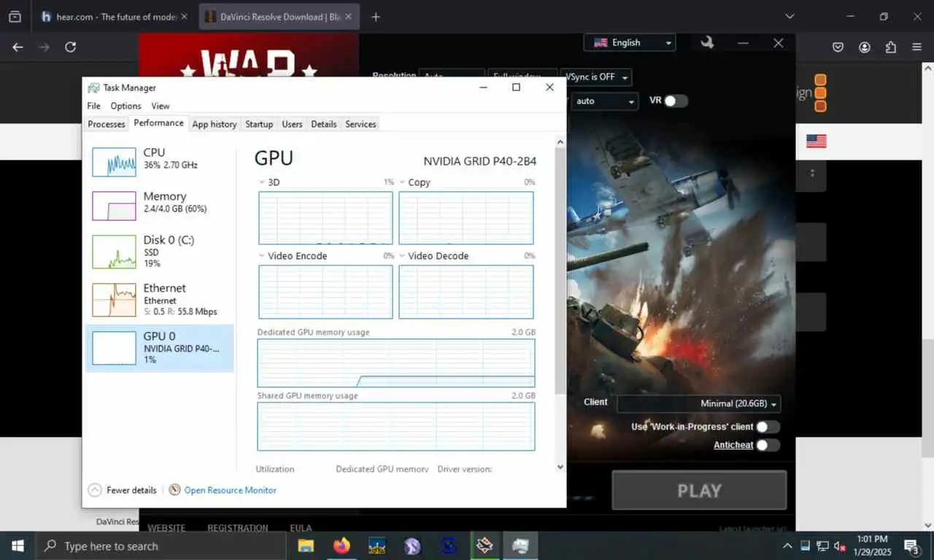Viewport: 934px width, 560px height.
Task: Click the browser page vertical scrollbar
Action: pos(928,397)
